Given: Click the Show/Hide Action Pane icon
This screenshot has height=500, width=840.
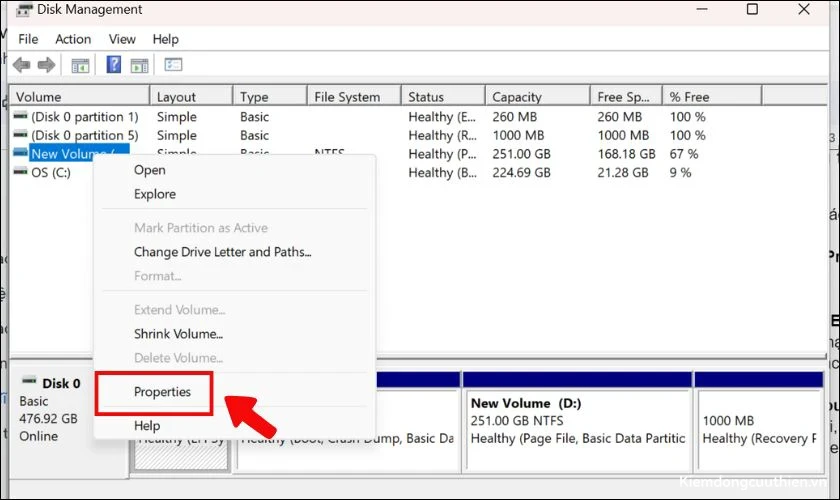Looking at the screenshot, I should [139, 65].
